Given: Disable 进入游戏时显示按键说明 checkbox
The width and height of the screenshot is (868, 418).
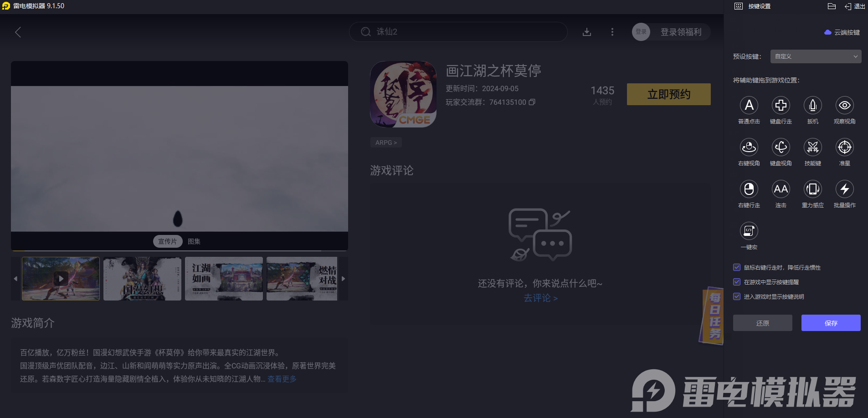Looking at the screenshot, I should 737,297.
